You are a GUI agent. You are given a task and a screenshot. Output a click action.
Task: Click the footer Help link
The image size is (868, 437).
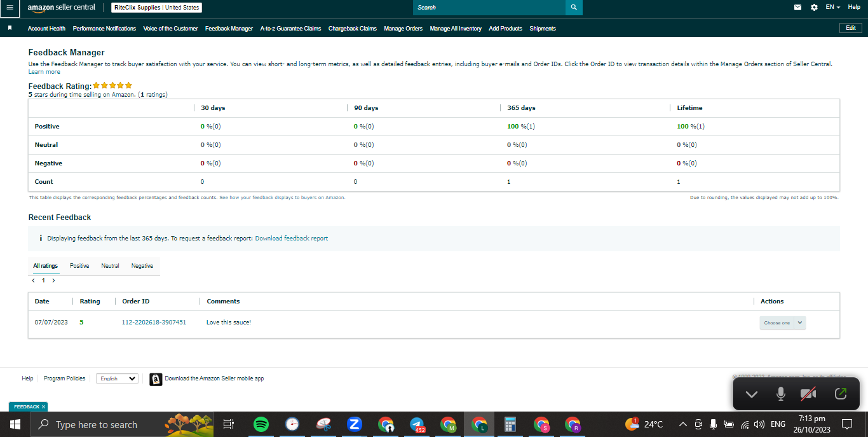point(27,378)
